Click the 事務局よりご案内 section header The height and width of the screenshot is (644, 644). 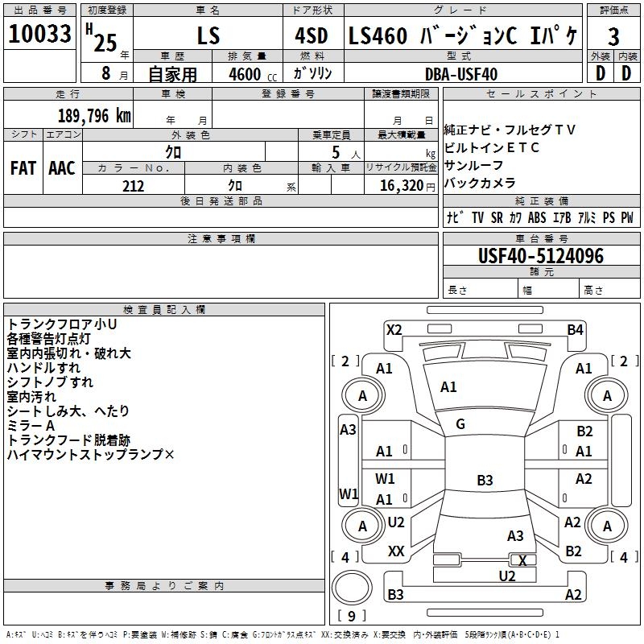coord(164,586)
